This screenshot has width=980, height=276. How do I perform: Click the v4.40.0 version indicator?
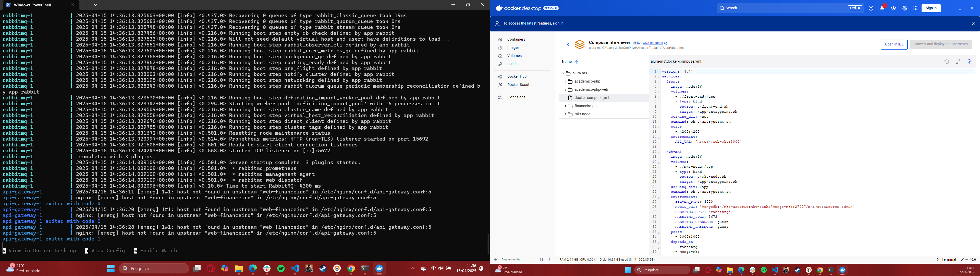tap(968, 260)
